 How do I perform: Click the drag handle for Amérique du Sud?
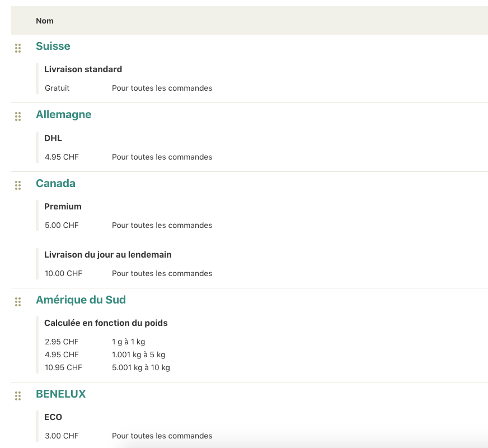[x=18, y=302]
